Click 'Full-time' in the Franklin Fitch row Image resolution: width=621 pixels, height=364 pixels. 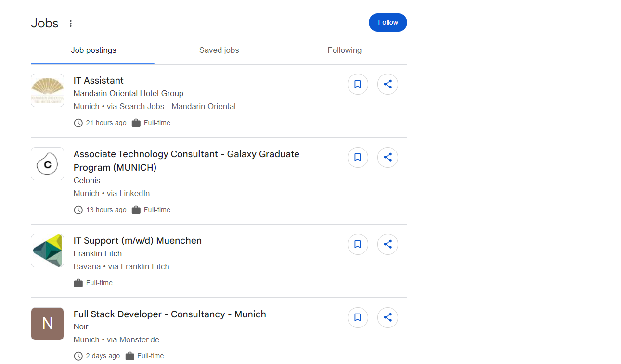pyautogui.click(x=99, y=283)
